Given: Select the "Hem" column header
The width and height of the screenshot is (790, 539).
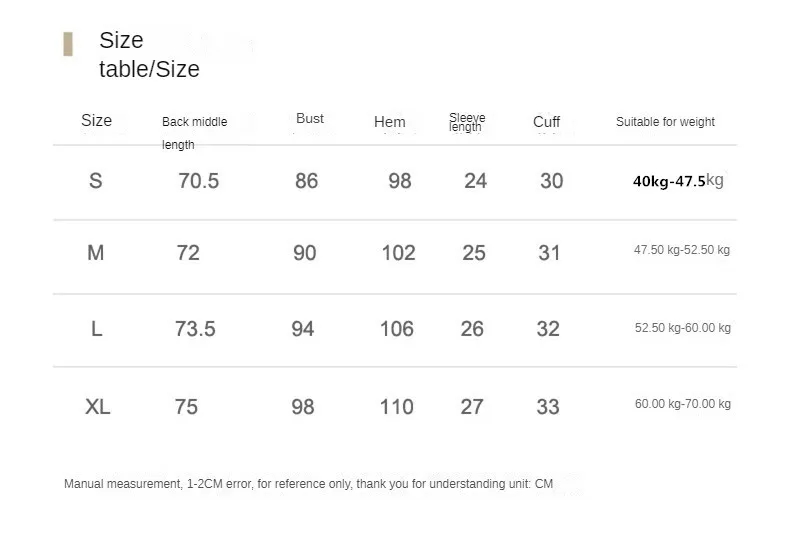Looking at the screenshot, I should coord(389,122).
